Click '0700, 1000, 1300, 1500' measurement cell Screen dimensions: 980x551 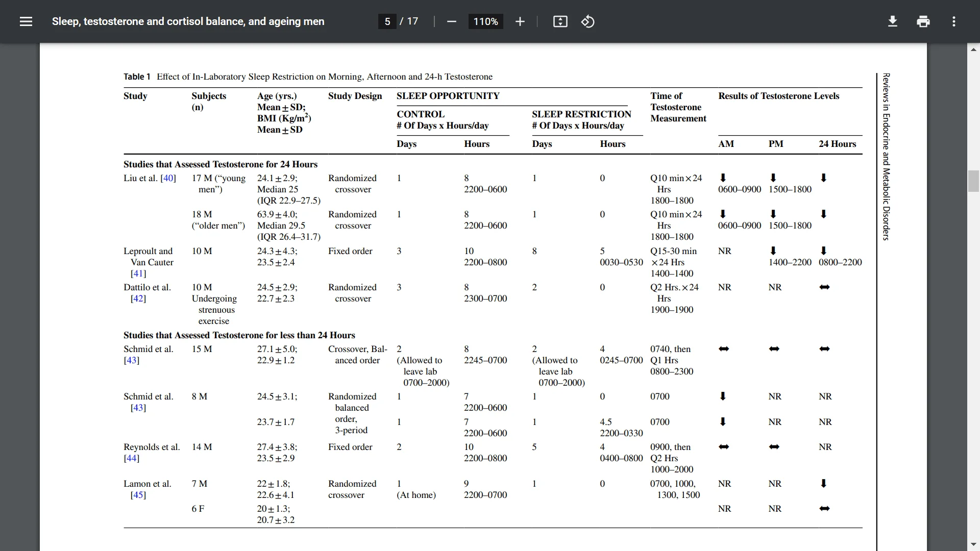[675, 489]
